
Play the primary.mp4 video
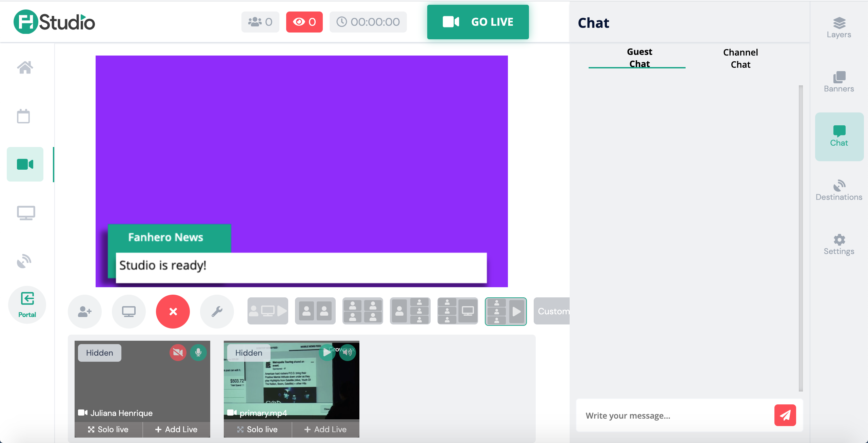pyautogui.click(x=327, y=353)
